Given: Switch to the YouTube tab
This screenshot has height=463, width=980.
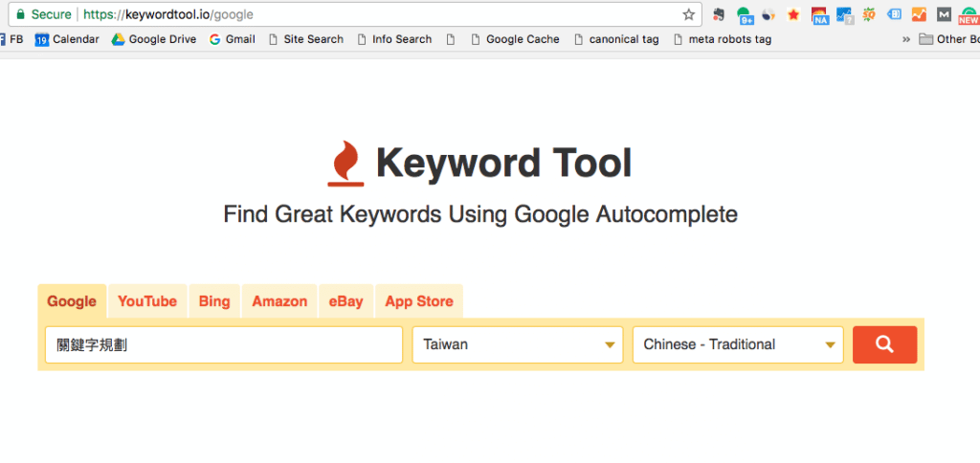Looking at the screenshot, I should (x=147, y=301).
